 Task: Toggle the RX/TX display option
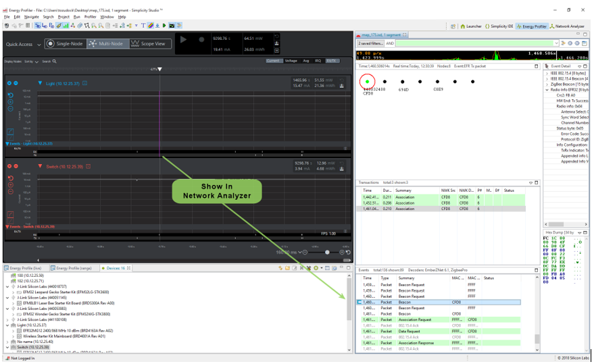pyautogui.click(x=331, y=61)
